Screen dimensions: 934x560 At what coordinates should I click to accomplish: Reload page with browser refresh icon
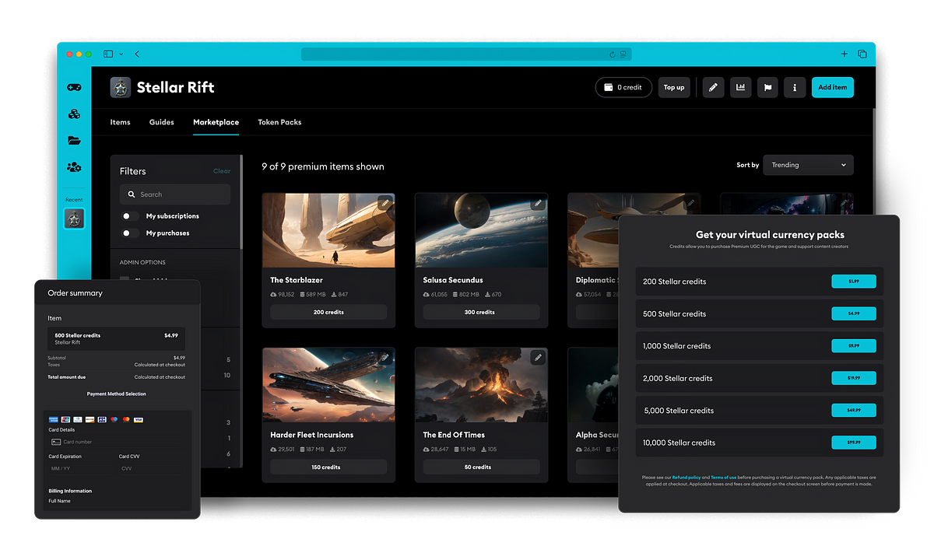tap(613, 54)
